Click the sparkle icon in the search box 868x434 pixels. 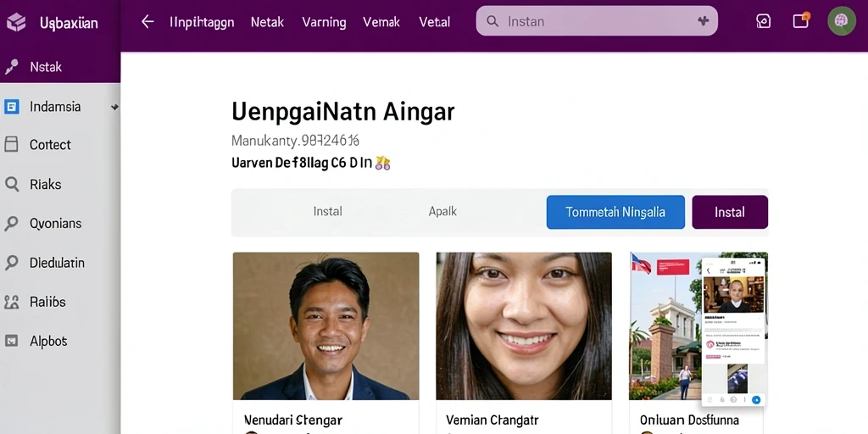703,21
